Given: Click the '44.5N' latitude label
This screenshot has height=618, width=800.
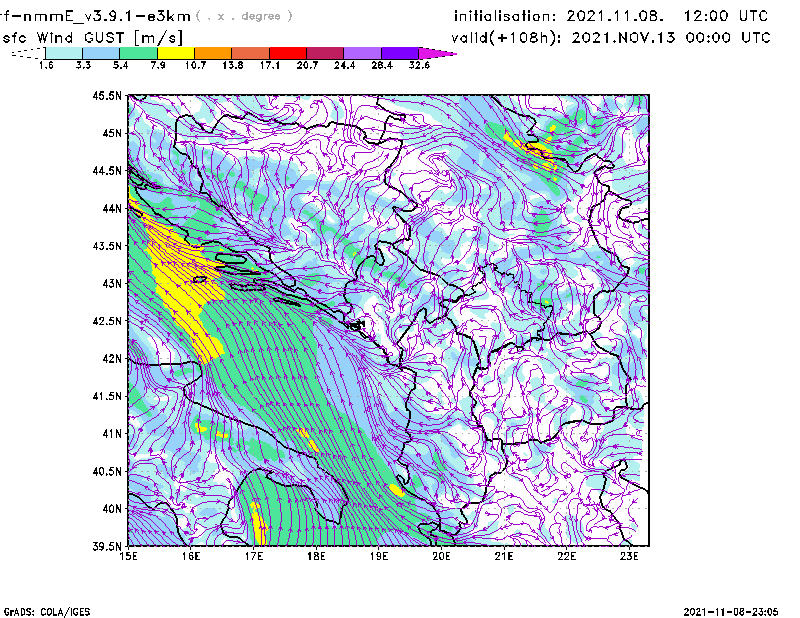Looking at the screenshot, I should click(x=107, y=170).
